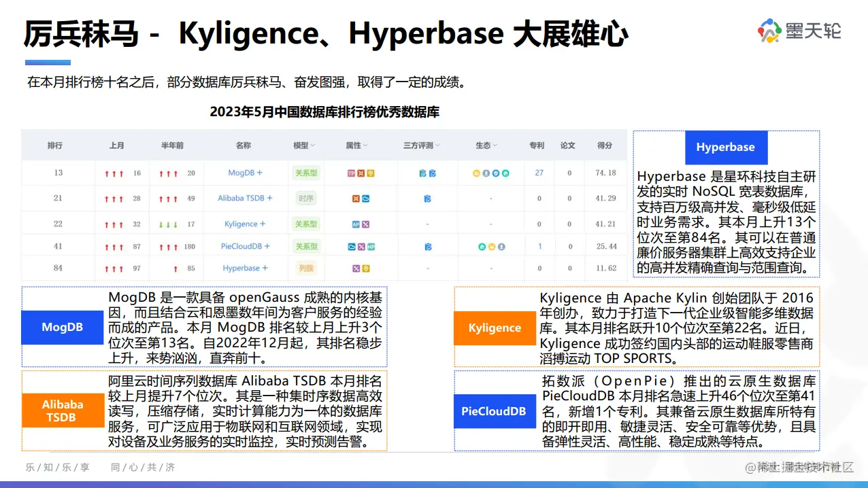Open the Hyperbase name link in table
Image resolution: width=868 pixels, height=488 pixels.
[x=241, y=268]
